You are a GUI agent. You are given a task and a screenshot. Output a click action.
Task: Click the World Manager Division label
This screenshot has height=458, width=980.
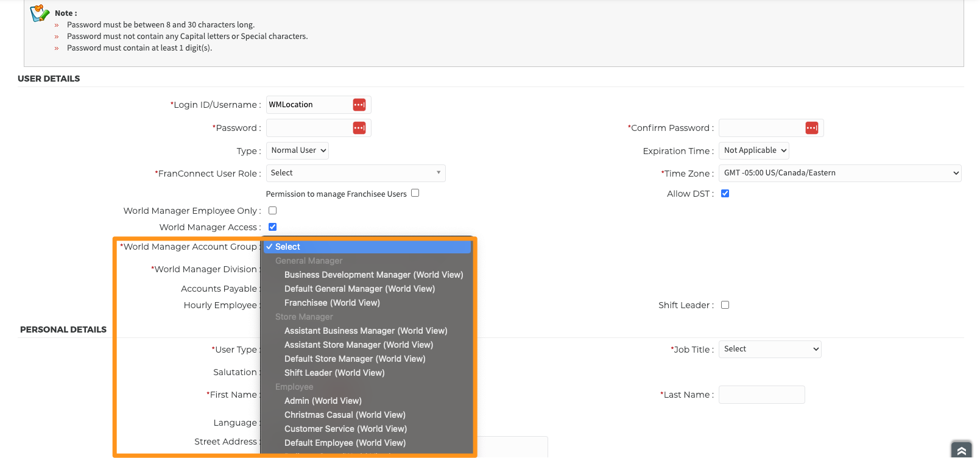pyautogui.click(x=206, y=269)
